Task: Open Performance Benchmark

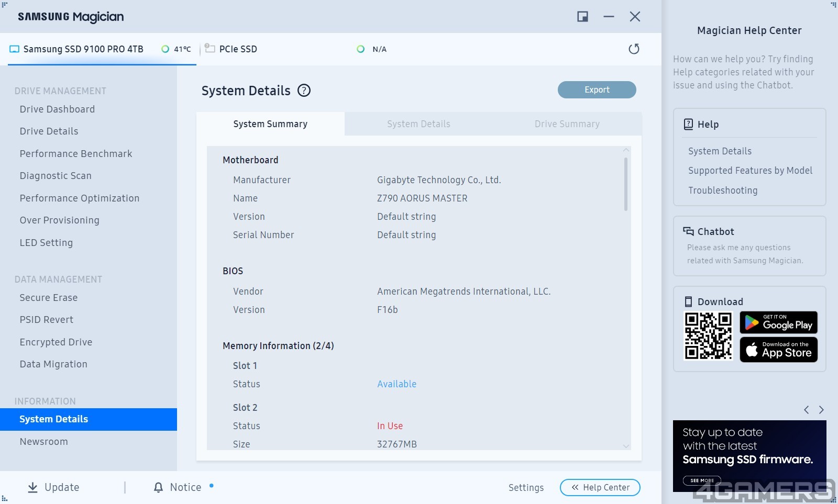Action: point(76,153)
